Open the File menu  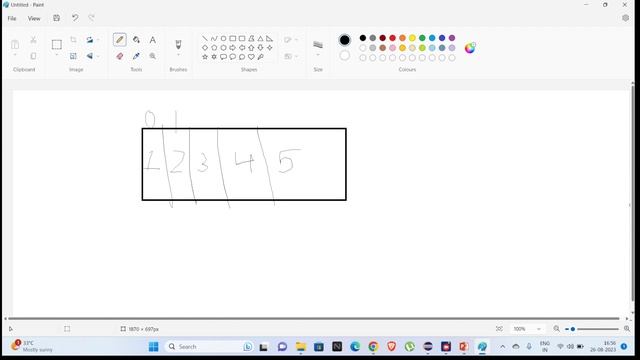click(12, 18)
